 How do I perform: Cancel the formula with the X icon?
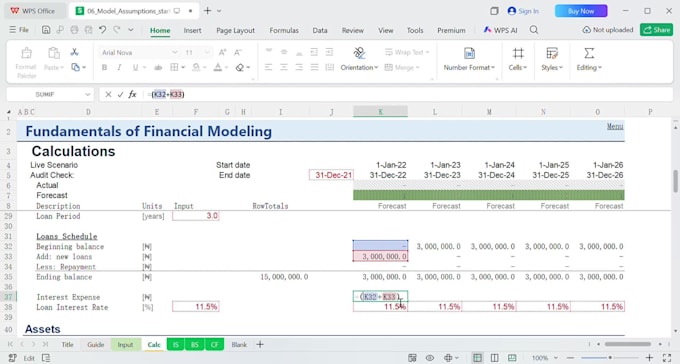tap(108, 94)
